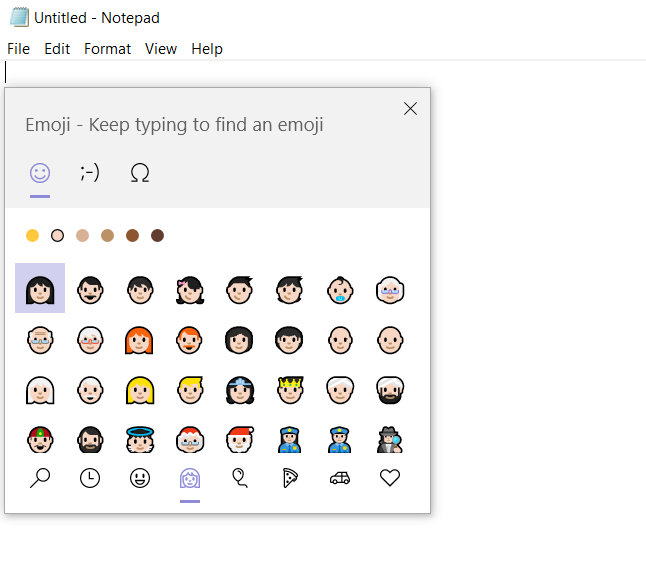Switch to the Symbols omega tab
The width and height of the screenshot is (646, 567).
(140, 173)
